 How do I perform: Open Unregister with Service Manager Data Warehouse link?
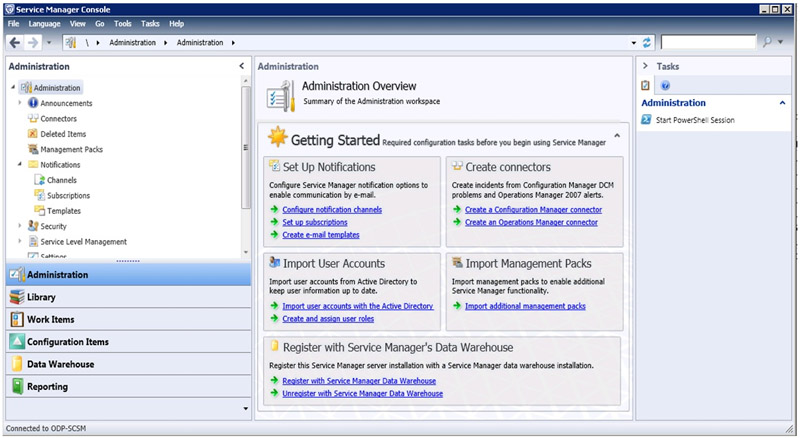[363, 394]
